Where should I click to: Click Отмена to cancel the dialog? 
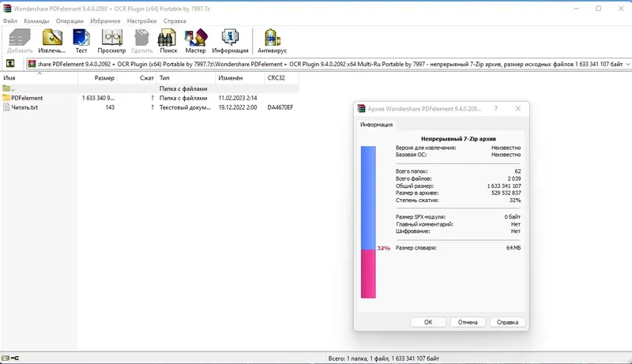468,322
